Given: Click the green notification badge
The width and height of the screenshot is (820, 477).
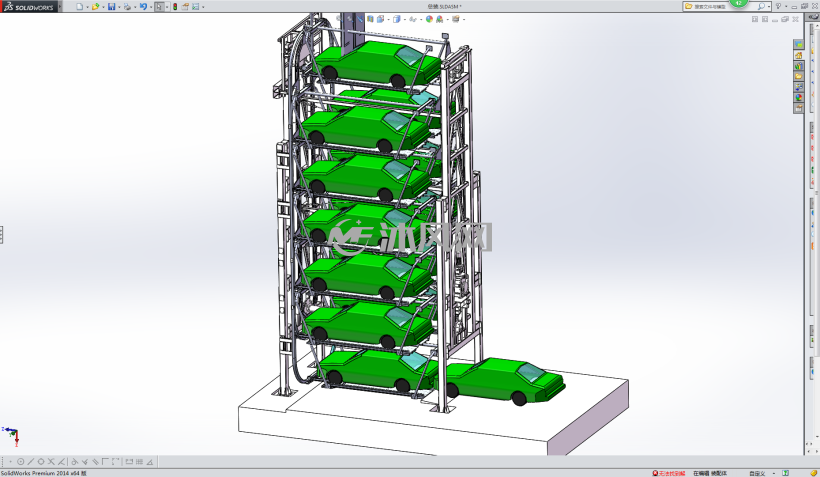Looking at the screenshot, I should tap(738, 3).
